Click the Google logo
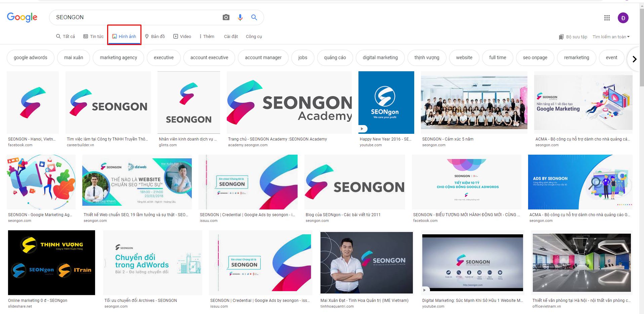This screenshot has width=644, height=314. pos(22,17)
